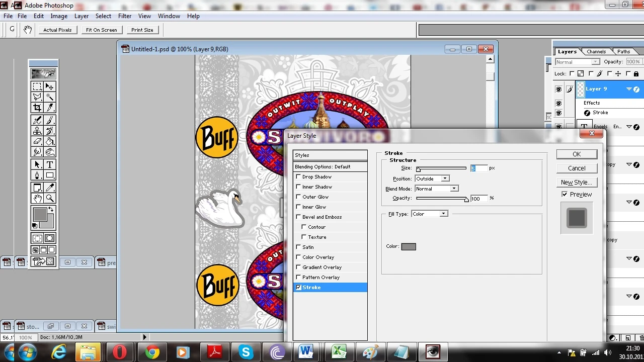Select the Move tool in toolbox

click(x=50, y=87)
